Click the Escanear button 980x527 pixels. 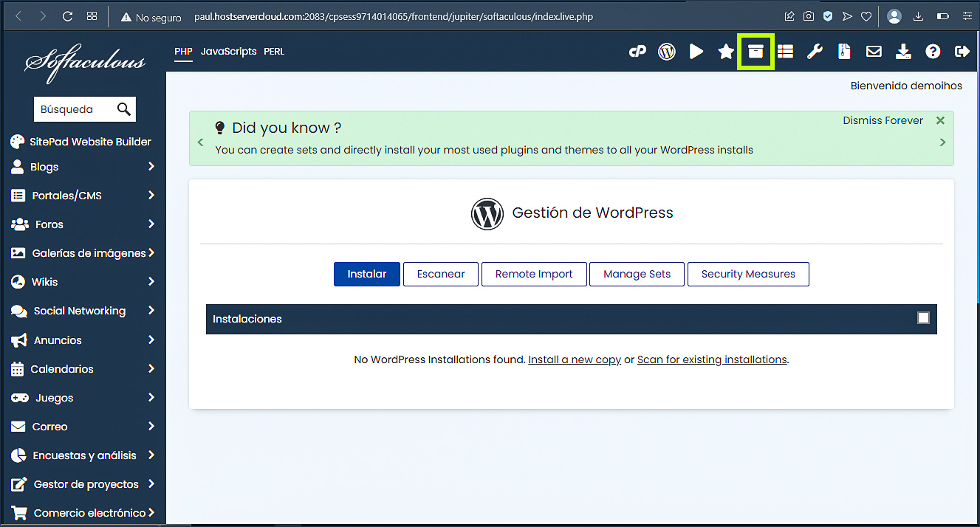tap(441, 274)
